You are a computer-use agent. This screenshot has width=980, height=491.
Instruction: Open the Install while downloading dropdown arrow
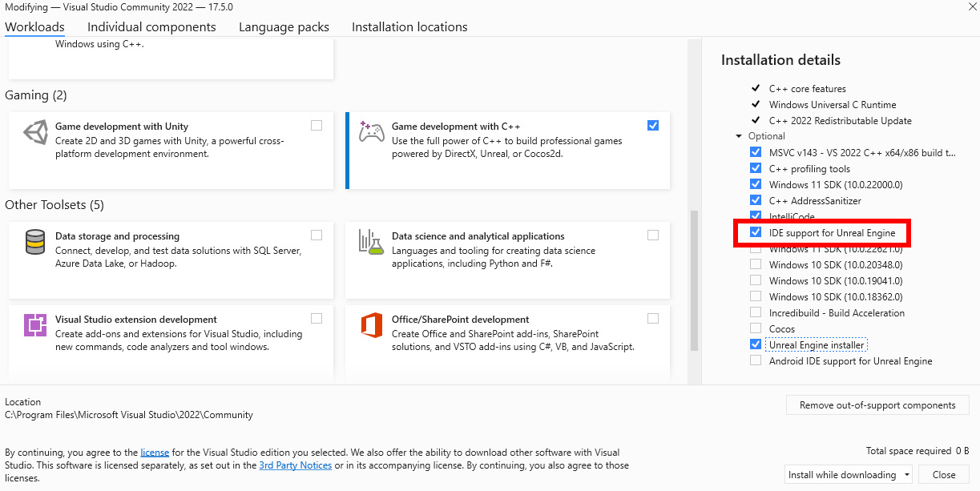tap(906, 474)
